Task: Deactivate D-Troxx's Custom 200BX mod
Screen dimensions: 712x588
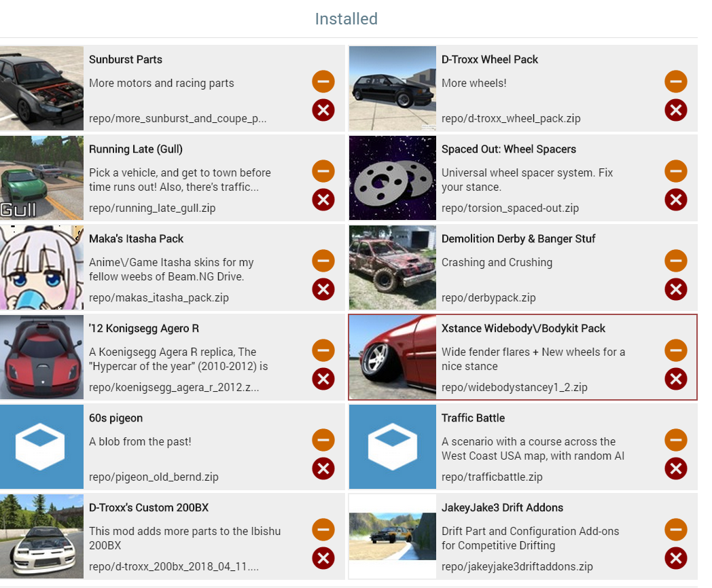Action: (323, 530)
